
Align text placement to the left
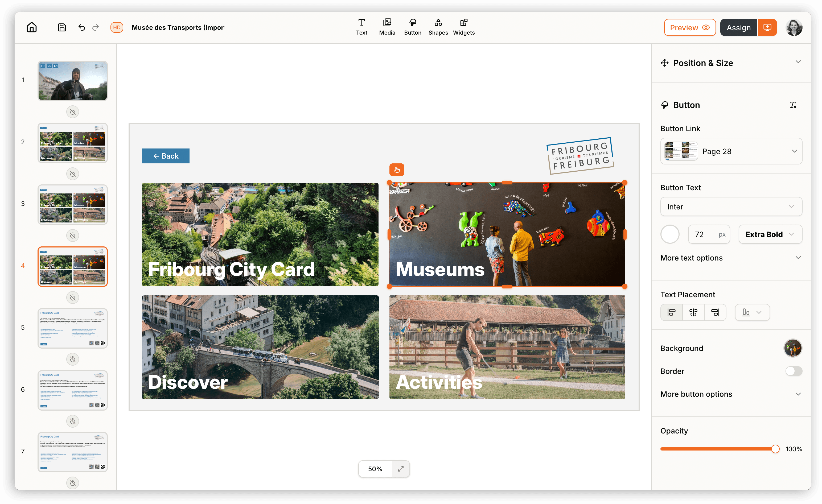[672, 312]
